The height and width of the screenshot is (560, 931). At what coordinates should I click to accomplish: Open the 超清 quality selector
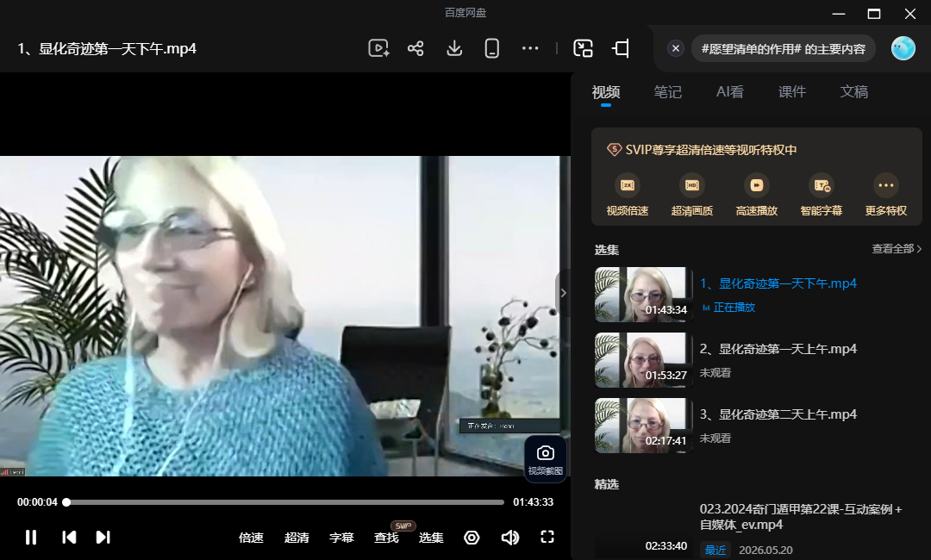tap(297, 538)
